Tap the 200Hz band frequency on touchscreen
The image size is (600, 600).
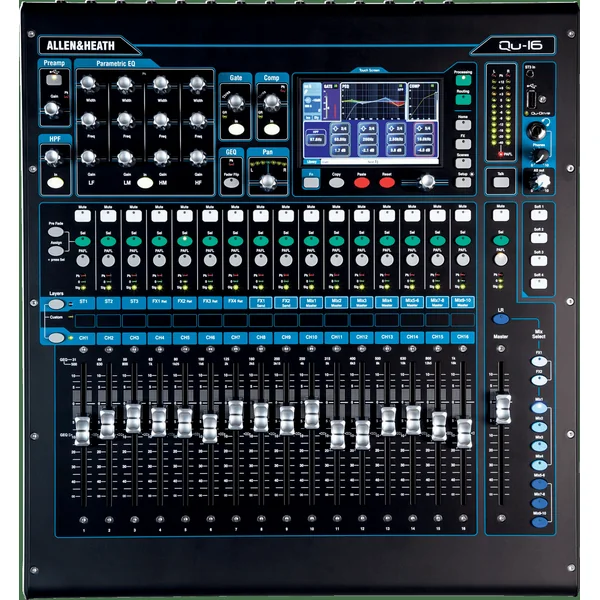coord(368,140)
